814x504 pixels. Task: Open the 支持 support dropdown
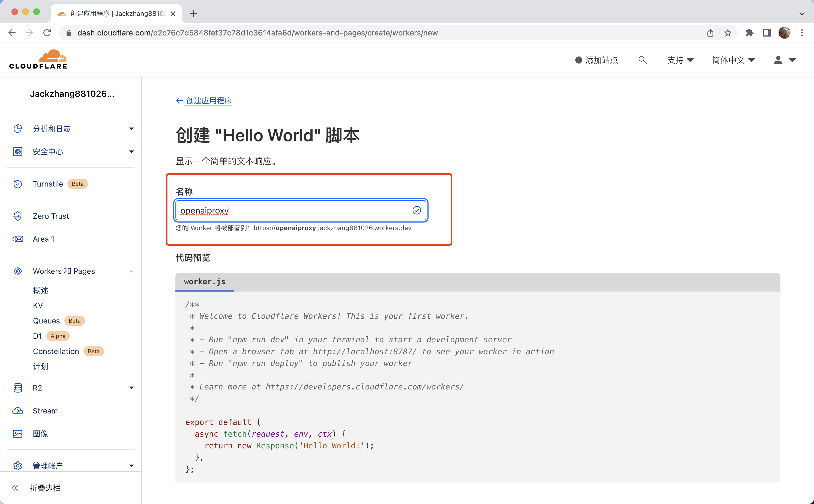pyautogui.click(x=680, y=60)
